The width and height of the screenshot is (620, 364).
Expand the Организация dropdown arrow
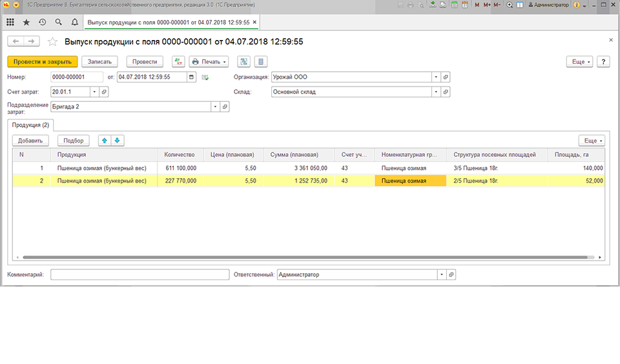point(436,77)
